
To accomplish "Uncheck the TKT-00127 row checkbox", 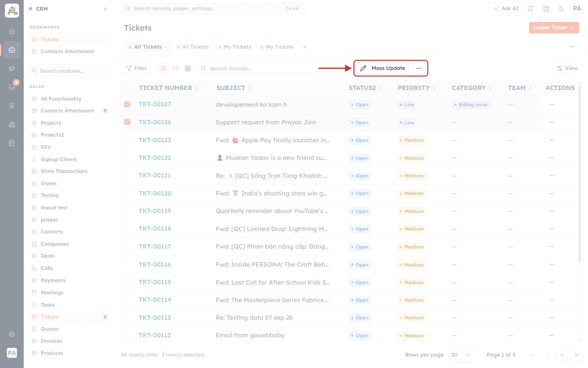I will 127,104.
